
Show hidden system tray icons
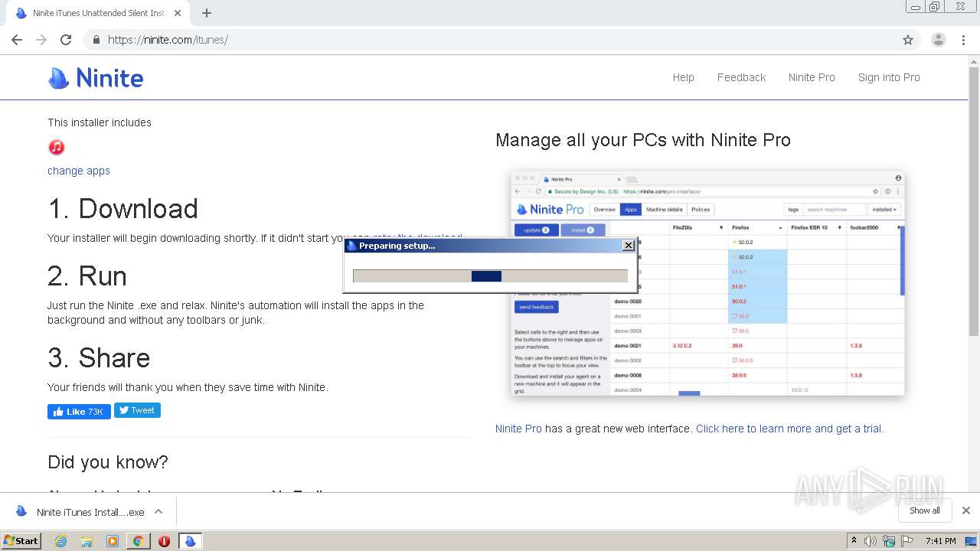854,541
